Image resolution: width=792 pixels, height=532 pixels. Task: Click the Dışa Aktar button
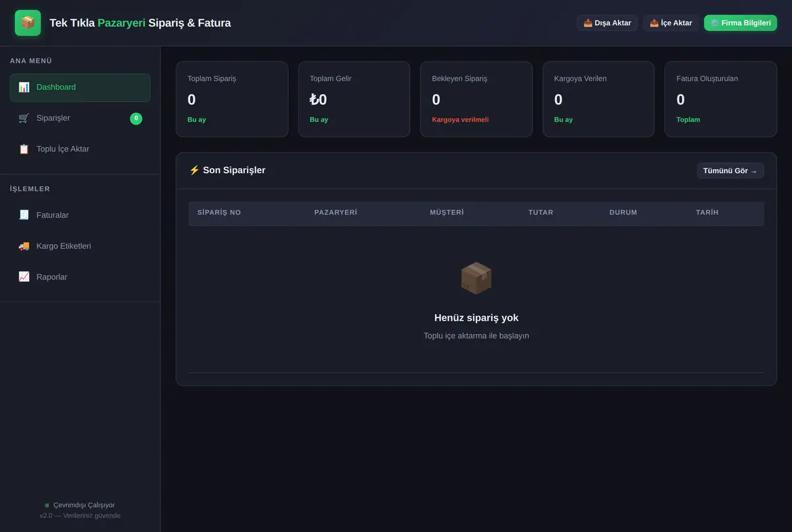coord(607,23)
